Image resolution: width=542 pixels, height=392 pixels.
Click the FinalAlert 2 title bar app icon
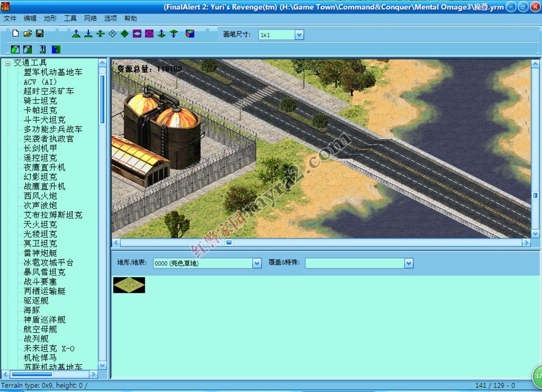pyautogui.click(x=5, y=6)
